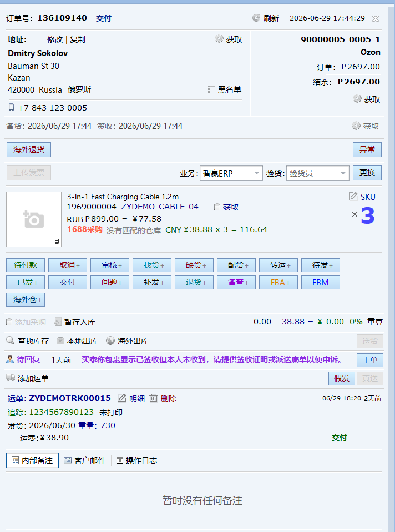Click the 补发+ status button
Image resolution: width=395 pixels, height=532 pixels.
152,282
